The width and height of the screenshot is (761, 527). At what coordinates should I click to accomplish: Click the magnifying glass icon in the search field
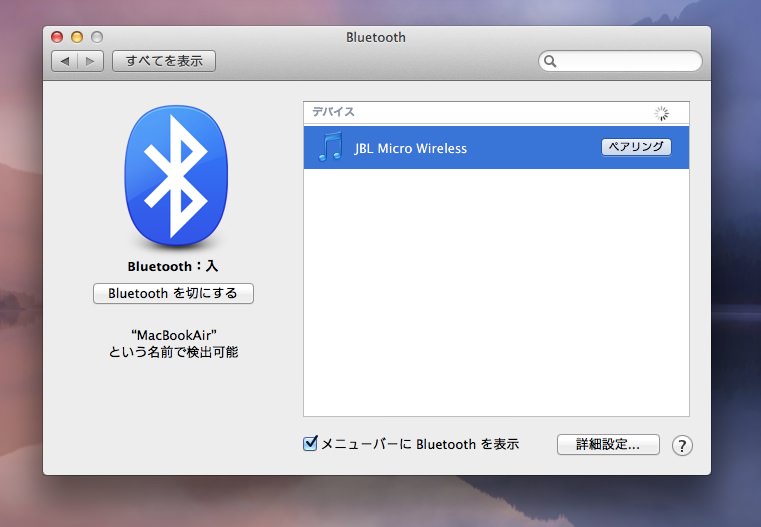click(550, 61)
